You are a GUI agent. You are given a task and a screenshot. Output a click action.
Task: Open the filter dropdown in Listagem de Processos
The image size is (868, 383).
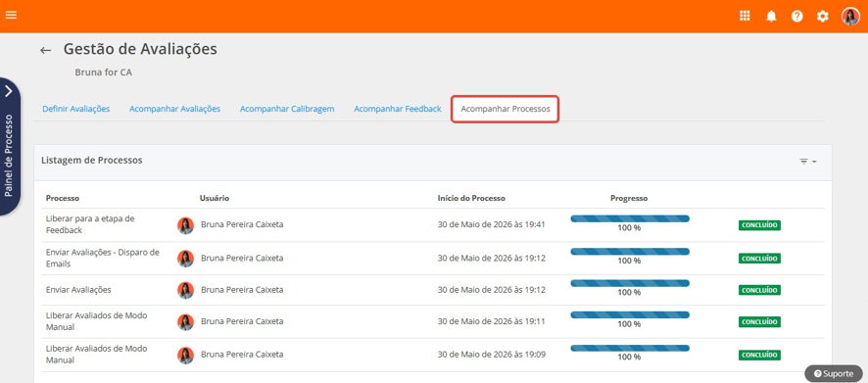click(808, 162)
